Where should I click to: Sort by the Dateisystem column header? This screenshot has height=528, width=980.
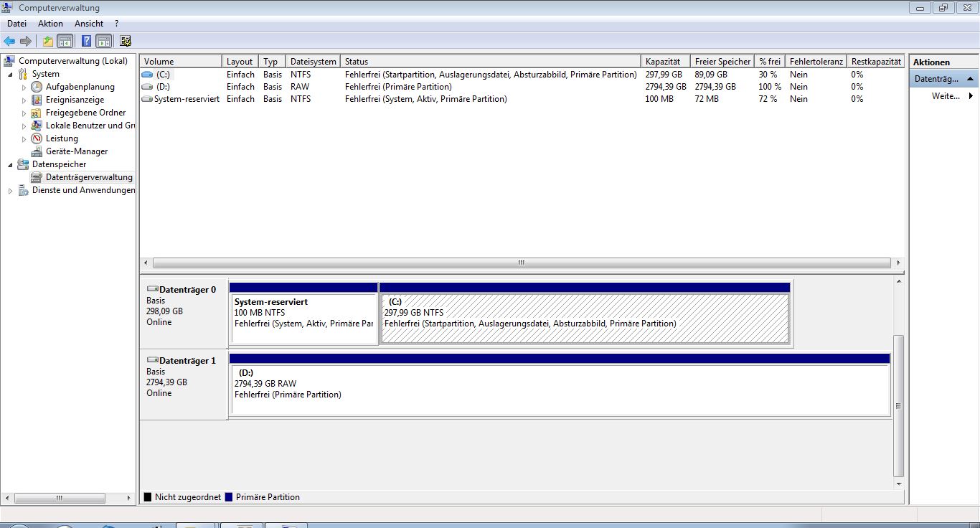pyautogui.click(x=313, y=62)
